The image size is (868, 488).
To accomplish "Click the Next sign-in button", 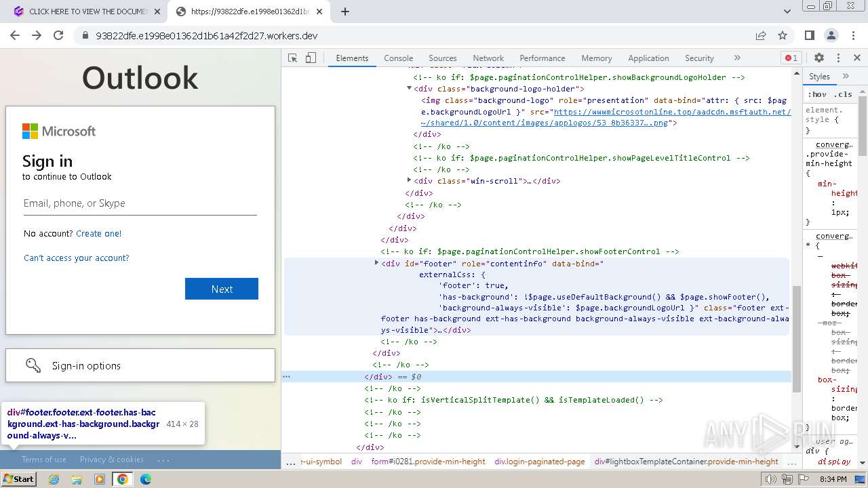I will coord(222,289).
